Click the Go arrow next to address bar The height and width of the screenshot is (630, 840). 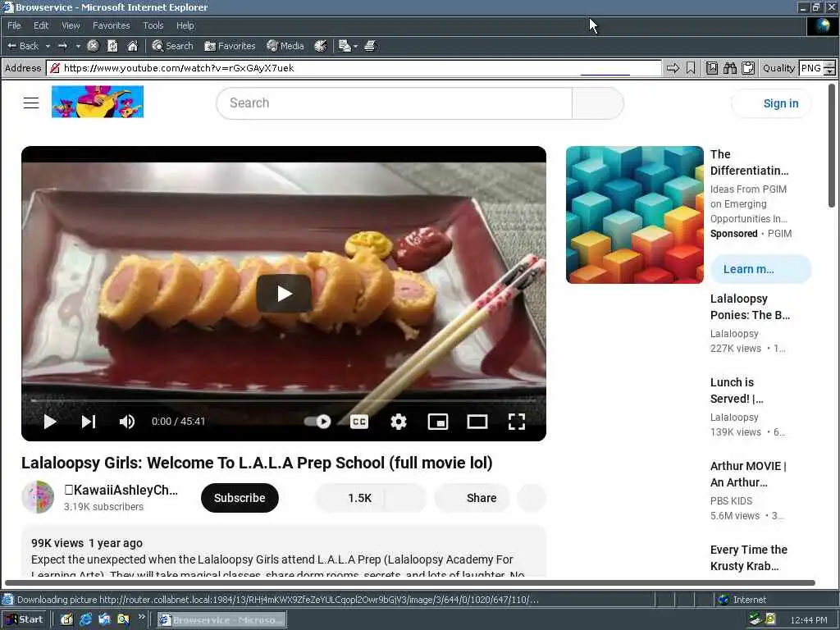tap(673, 68)
